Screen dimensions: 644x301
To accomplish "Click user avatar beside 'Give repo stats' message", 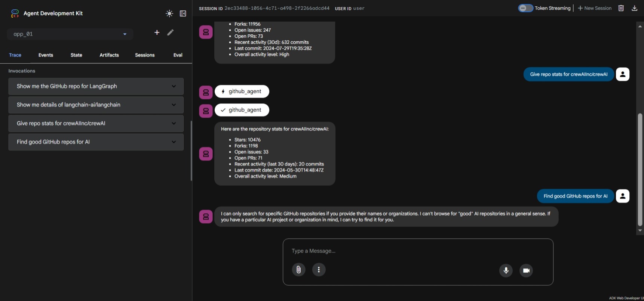I will pyautogui.click(x=623, y=74).
